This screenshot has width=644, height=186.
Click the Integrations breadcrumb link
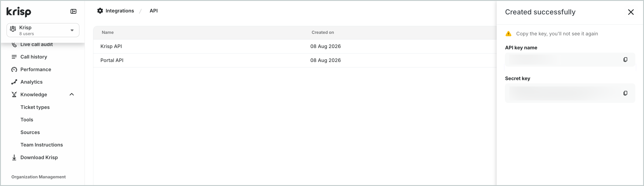coord(120,11)
